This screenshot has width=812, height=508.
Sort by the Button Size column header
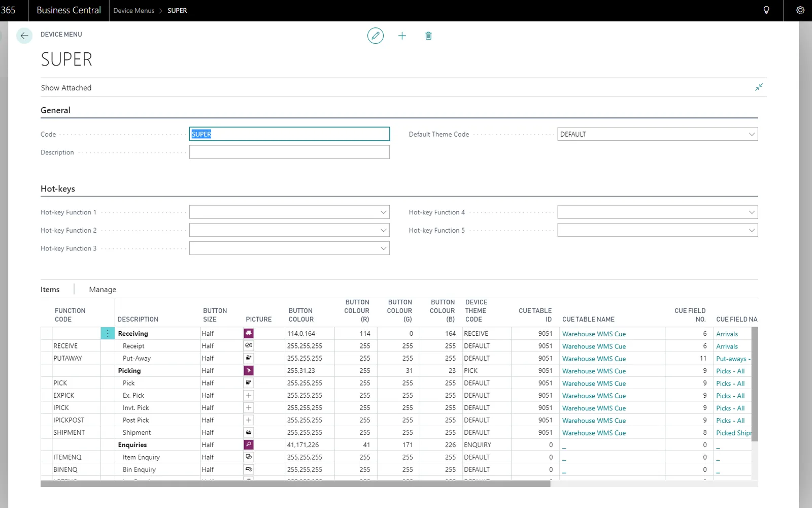pyautogui.click(x=215, y=315)
